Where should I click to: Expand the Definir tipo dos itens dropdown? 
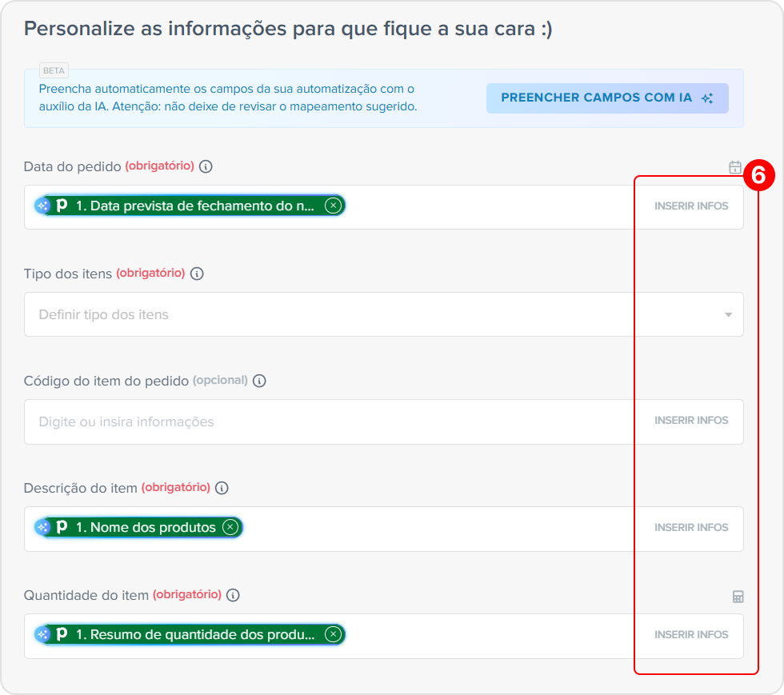383,314
